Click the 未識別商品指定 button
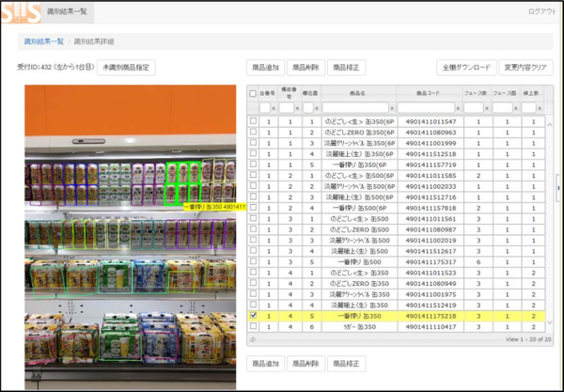564x392 pixels. (126, 68)
